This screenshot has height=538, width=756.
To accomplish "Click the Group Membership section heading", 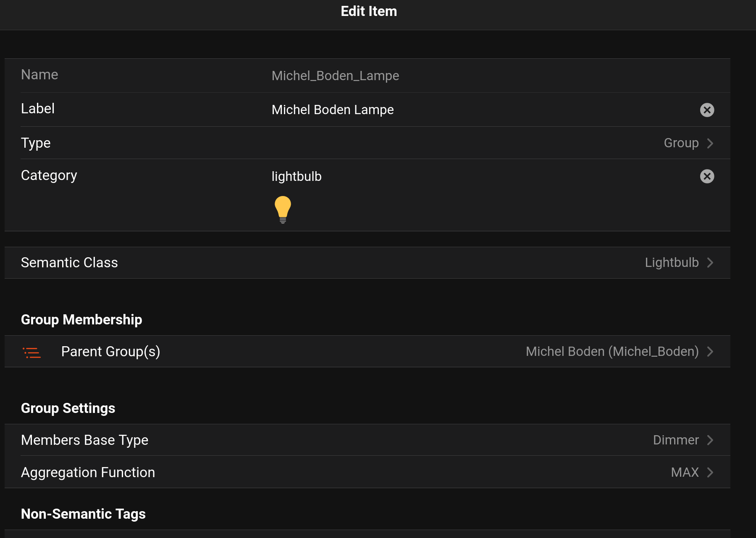I will [x=81, y=320].
